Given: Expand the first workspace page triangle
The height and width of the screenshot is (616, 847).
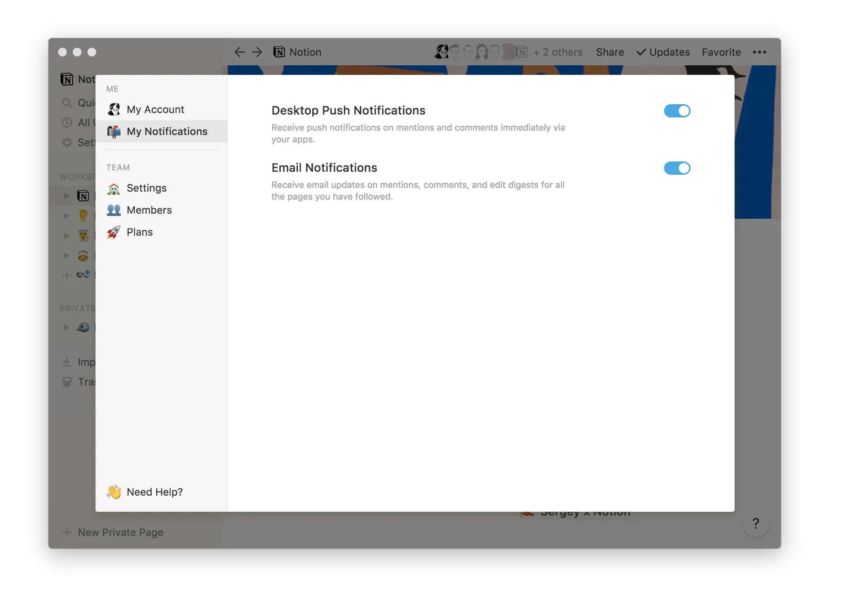Looking at the screenshot, I should 66,196.
